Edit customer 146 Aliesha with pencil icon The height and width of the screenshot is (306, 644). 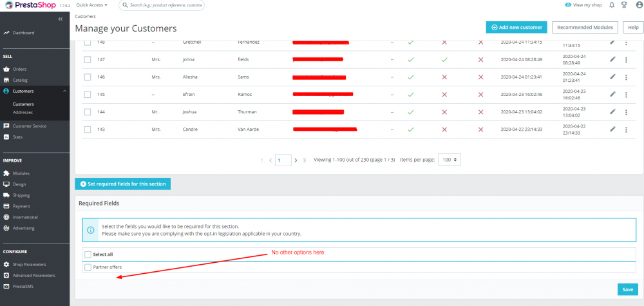click(x=613, y=77)
